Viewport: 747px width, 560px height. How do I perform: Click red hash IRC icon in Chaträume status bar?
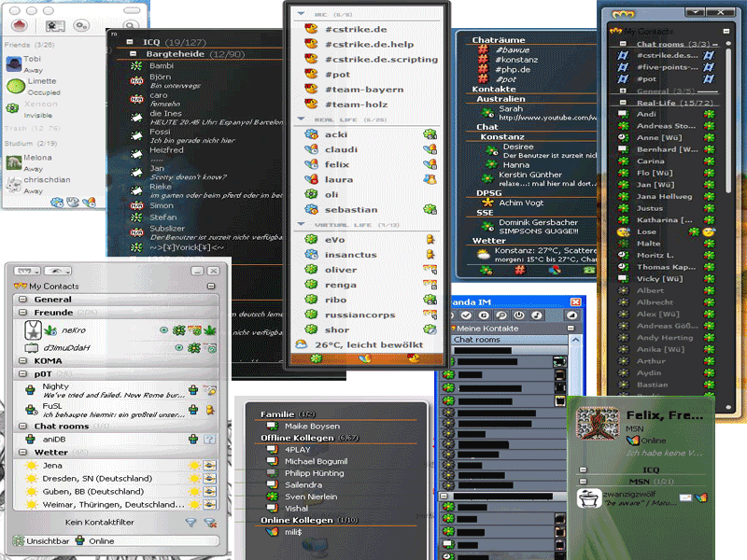520,270
